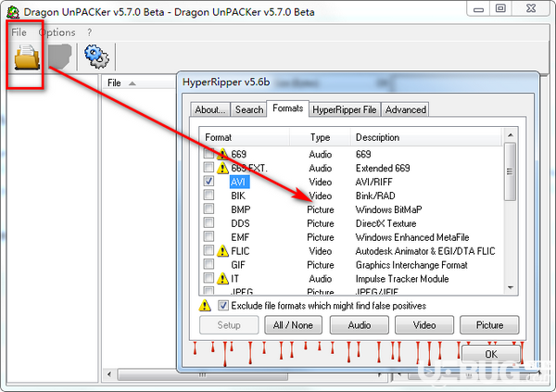The height and width of the screenshot is (392, 556).
Task: Sort by the Format column header
Action: 245,137
